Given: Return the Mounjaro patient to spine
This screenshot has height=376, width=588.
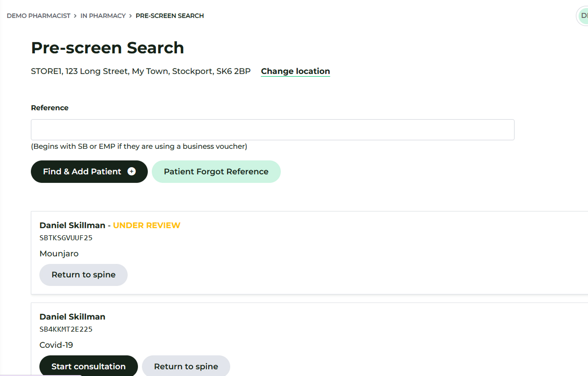Looking at the screenshot, I should [x=83, y=275].
